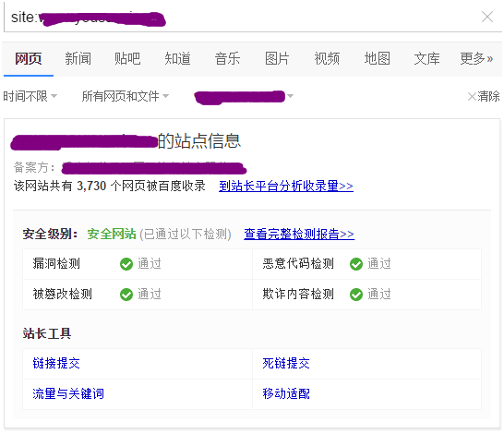The height and width of the screenshot is (434, 504).
Task: Select the 地图 tab
Action: point(377,58)
